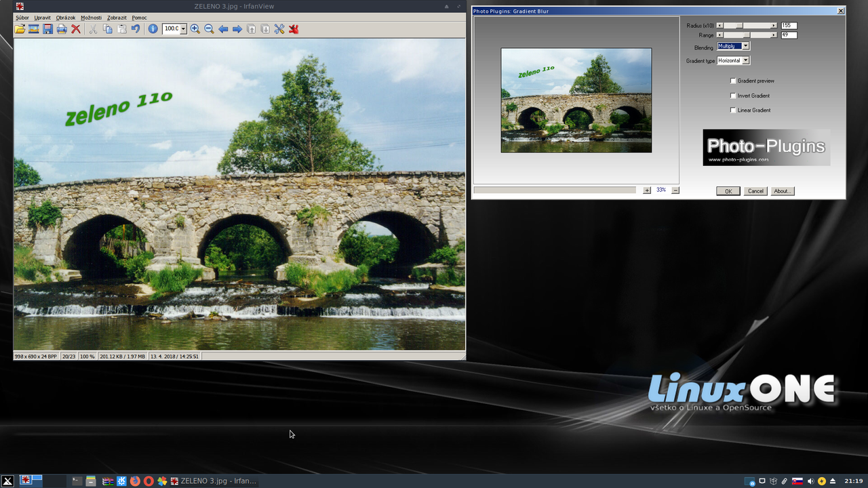Screen dimensions: 868x488
Task: Check the Linear Gradient option
Action: [733, 110]
